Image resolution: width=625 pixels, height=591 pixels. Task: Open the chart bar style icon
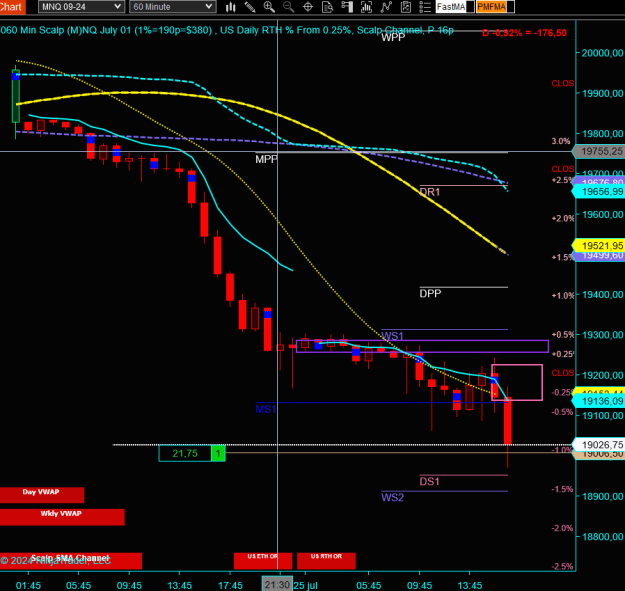click(230, 7)
